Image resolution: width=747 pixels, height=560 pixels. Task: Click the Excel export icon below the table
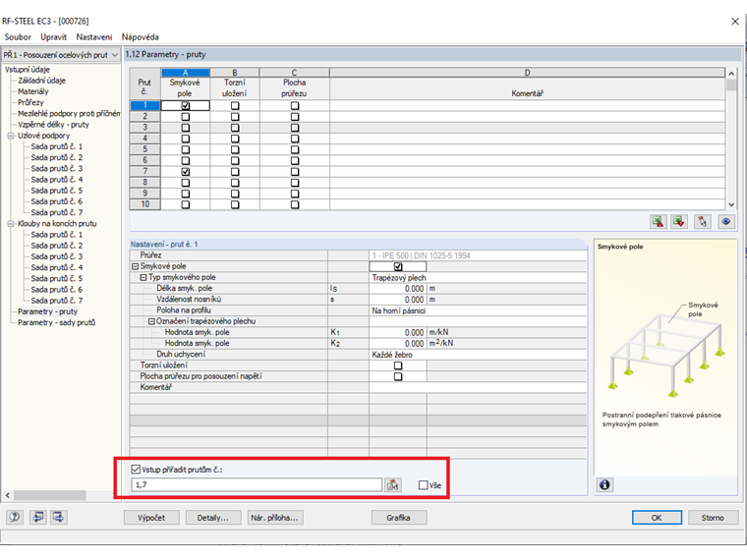point(658,221)
